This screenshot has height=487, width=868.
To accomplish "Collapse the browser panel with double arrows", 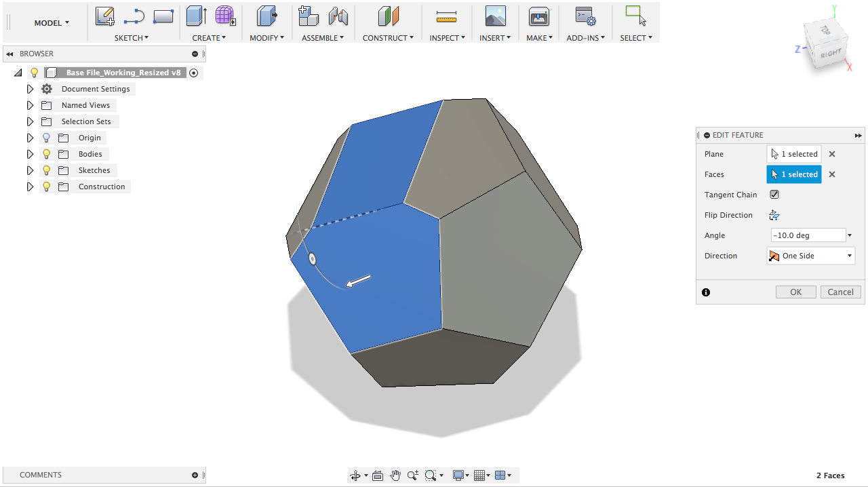I will [x=9, y=54].
